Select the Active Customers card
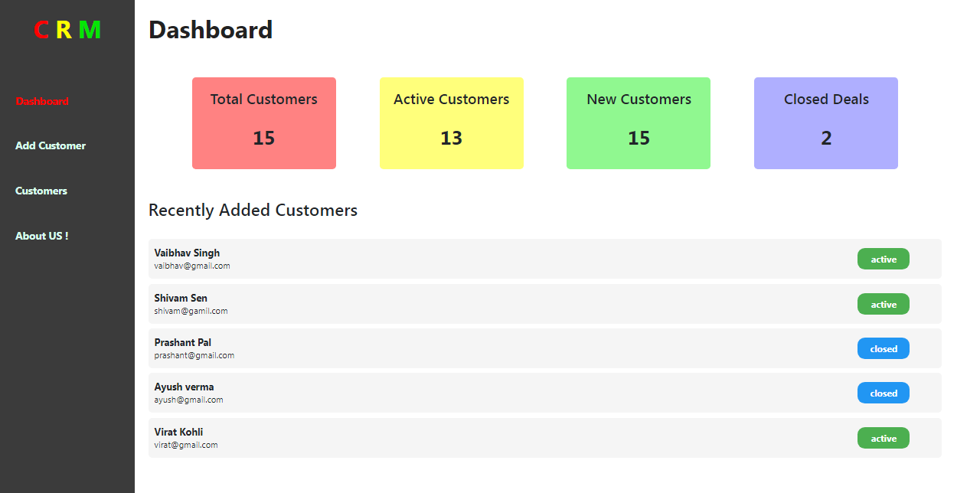 pos(452,123)
